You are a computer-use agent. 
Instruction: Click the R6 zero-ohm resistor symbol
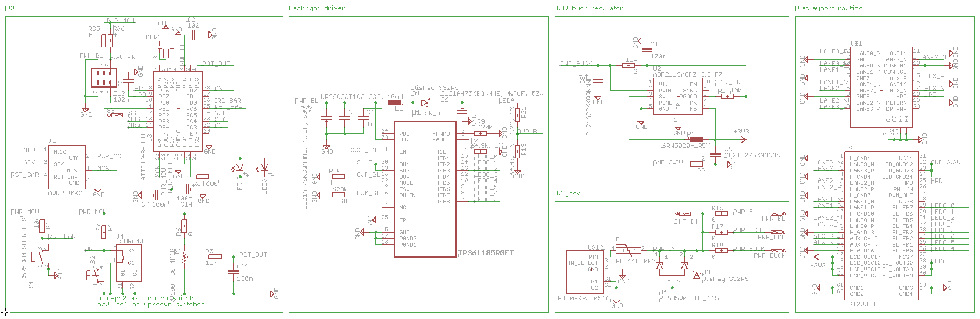(x=184, y=226)
